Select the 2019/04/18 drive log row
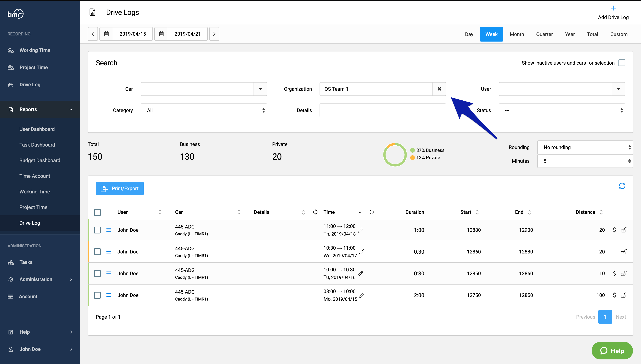The height and width of the screenshot is (364, 641). (97, 230)
